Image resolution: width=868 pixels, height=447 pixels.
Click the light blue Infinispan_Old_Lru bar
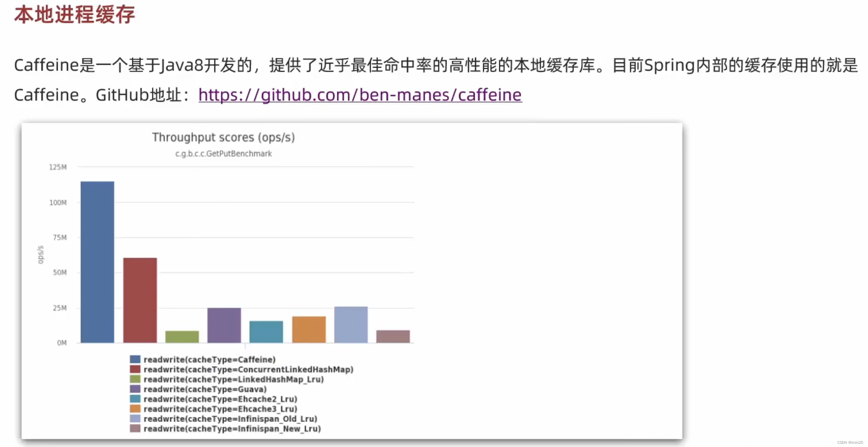pos(351,325)
